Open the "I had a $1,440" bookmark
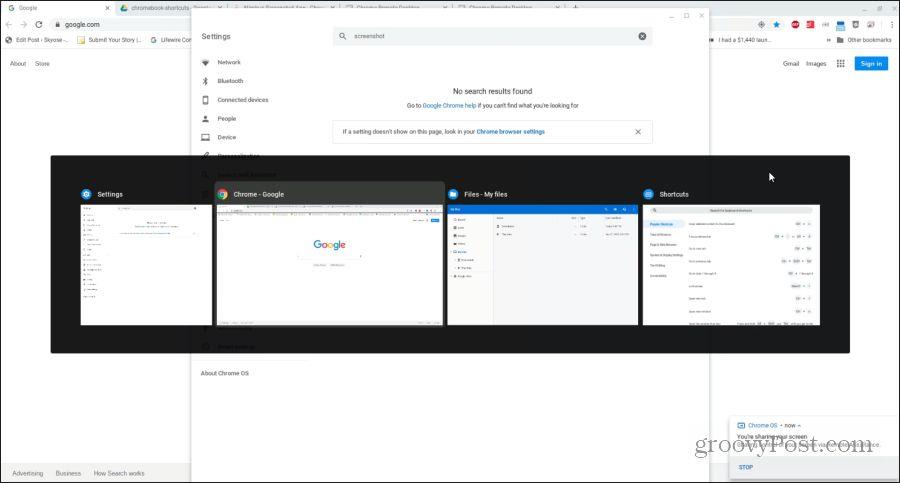Screen dimensions: 900x483 click(x=741, y=40)
